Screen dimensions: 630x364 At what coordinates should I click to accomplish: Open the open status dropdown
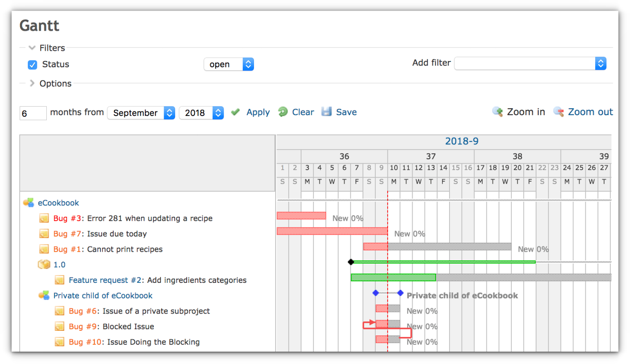point(228,64)
